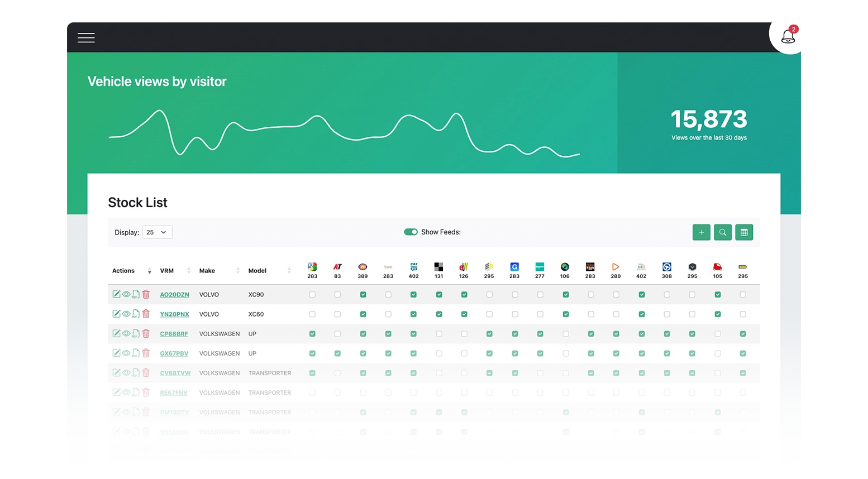Open notifications bell with 2 alerts

(x=788, y=36)
